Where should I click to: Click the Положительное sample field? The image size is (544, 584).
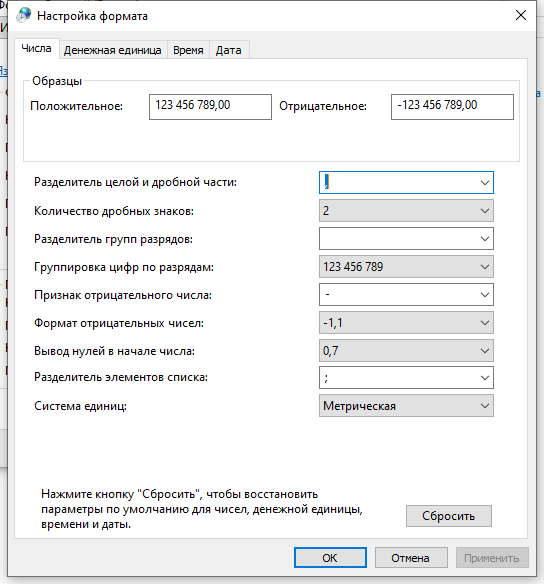(x=210, y=107)
